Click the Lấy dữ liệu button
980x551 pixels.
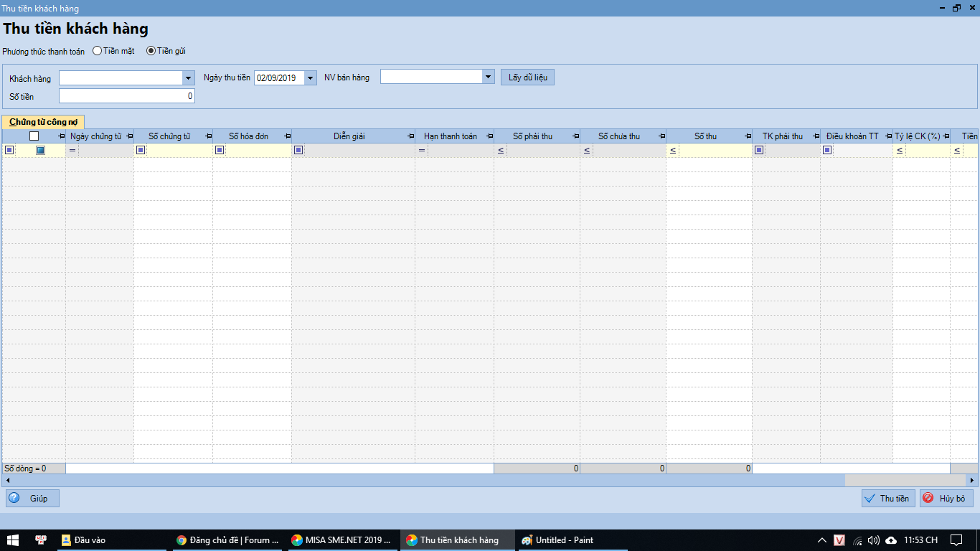tap(527, 77)
